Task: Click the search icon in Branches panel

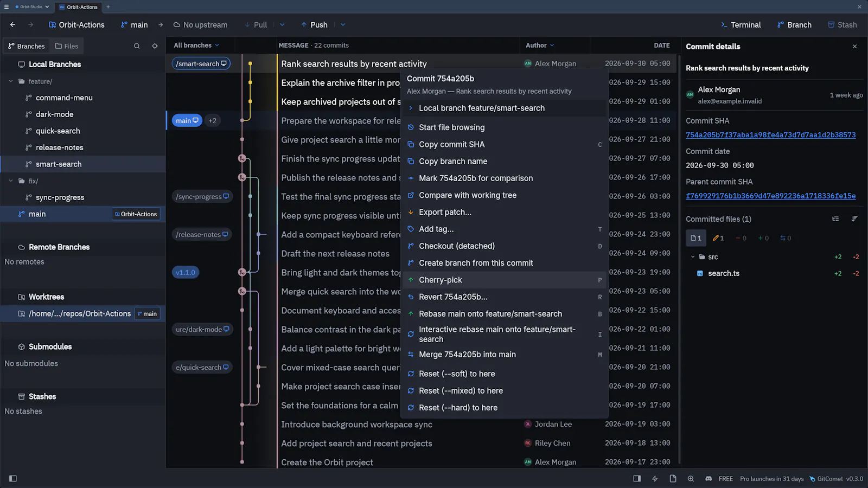Action: 137,46
